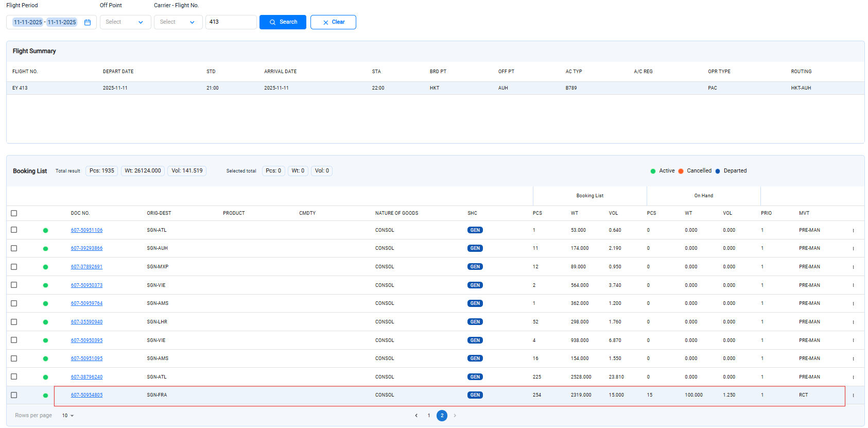This screenshot has width=868, height=428.
Task: Open kebab menu for booking 607-50954805
Action: tap(853, 396)
